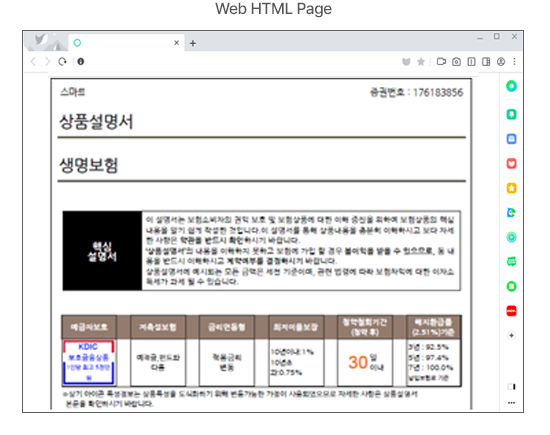Image resolution: width=550 pixels, height=435 pixels.
Task: Open a new tab with plus button
Action: 193,43
